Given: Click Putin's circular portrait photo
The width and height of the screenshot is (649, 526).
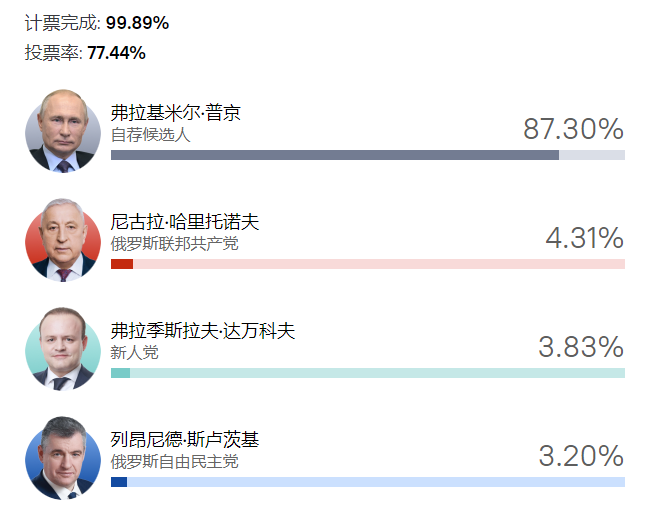Looking at the screenshot, I should [63, 131].
